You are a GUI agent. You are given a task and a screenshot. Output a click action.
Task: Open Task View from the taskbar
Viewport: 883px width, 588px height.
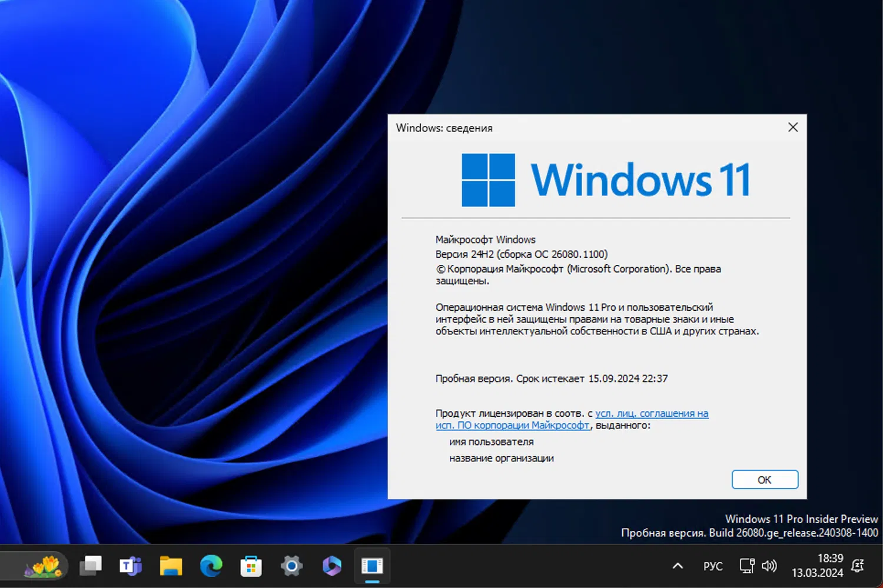coord(91,566)
